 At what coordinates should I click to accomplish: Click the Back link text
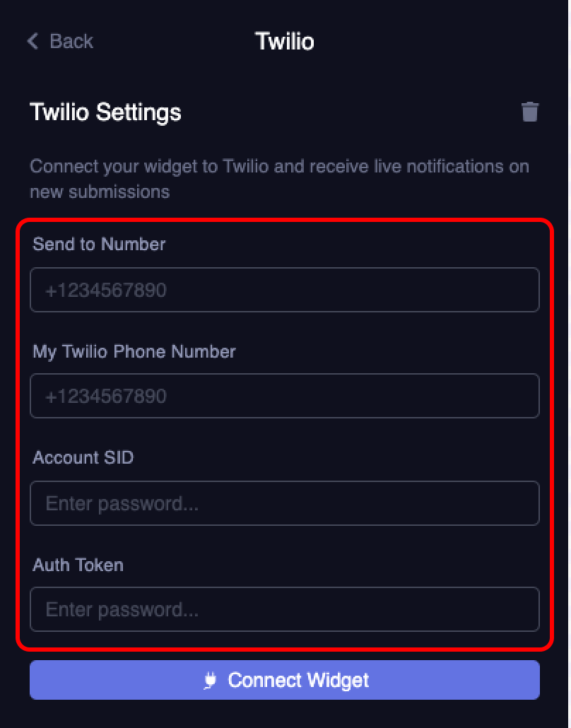pyautogui.click(x=71, y=41)
